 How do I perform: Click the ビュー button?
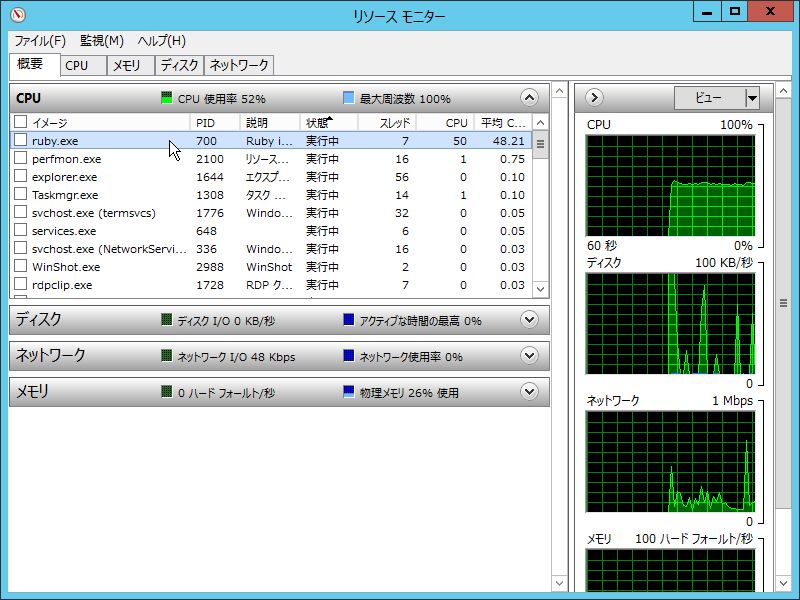tap(710, 98)
